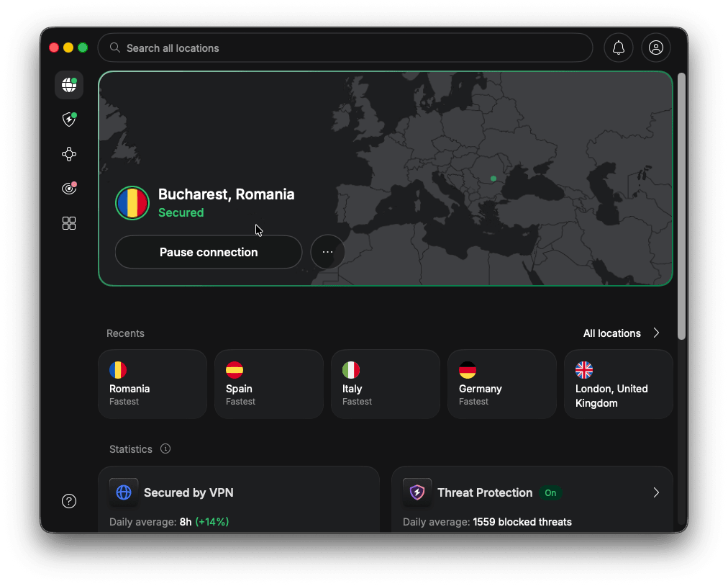The image size is (728, 586).
Task: Open notifications bell icon
Action: point(619,48)
